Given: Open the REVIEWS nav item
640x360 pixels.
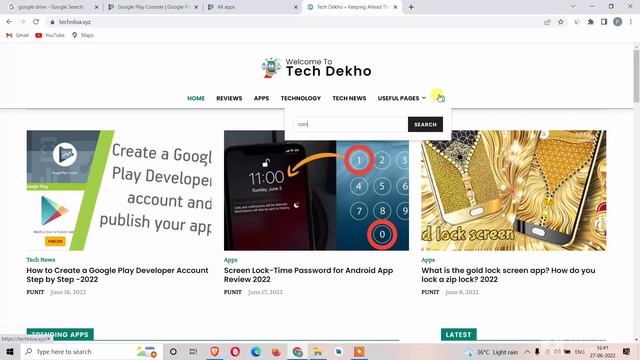Looking at the screenshot, I should pos(229,98).
